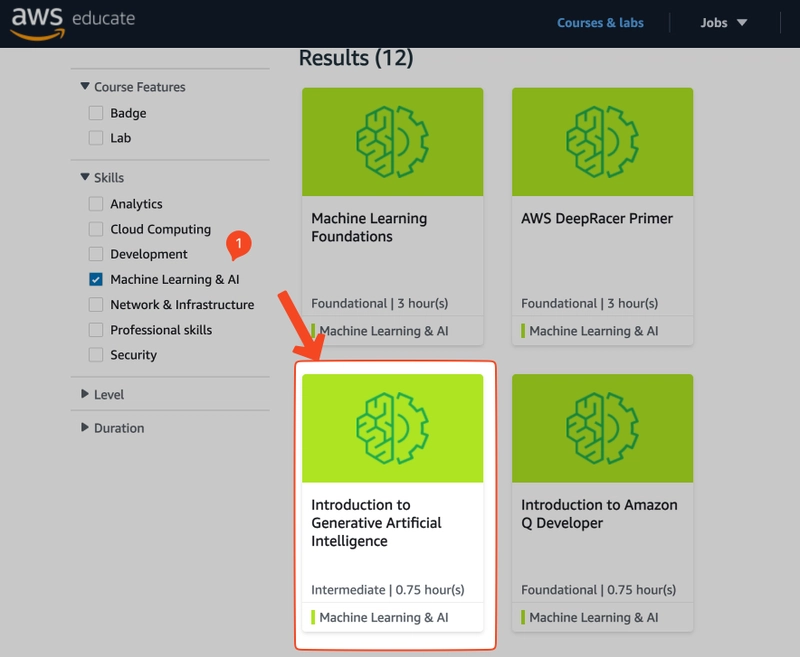Open the Jobs dropdown menu
This screenshot has height=657, width=800.
(723, 23)
